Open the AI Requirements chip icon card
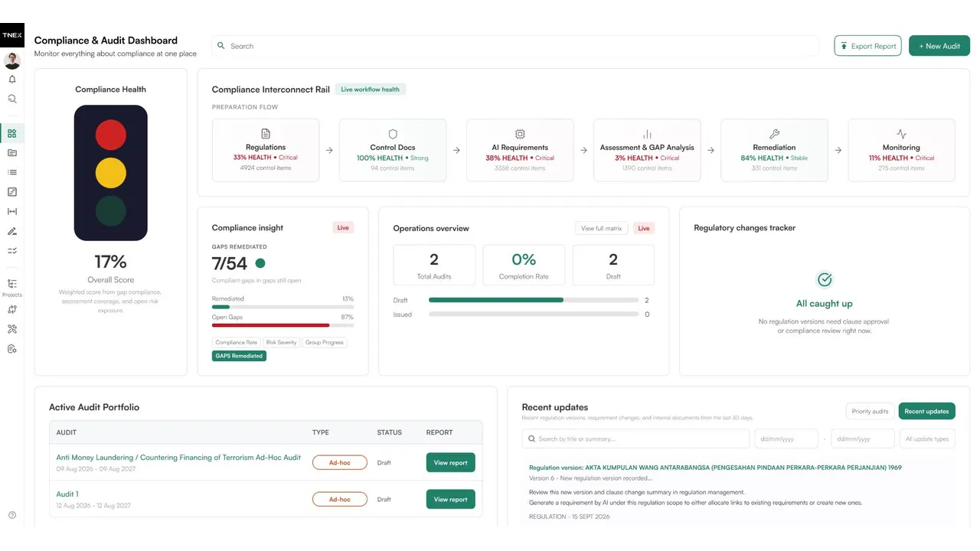980x551 pixels. click(x=520, y=150)
